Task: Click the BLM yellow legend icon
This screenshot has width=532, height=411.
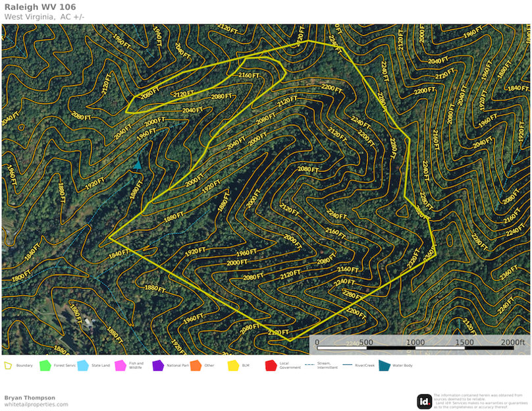Action: 232,364
